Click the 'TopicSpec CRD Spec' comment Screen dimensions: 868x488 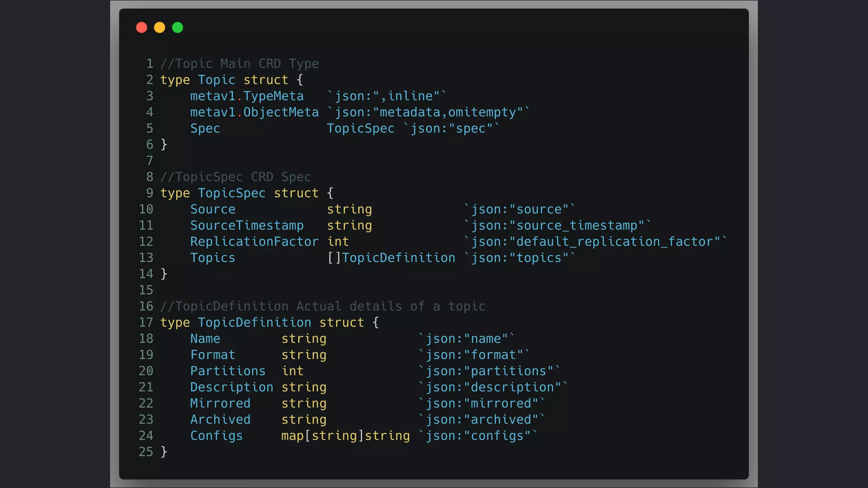236,177
